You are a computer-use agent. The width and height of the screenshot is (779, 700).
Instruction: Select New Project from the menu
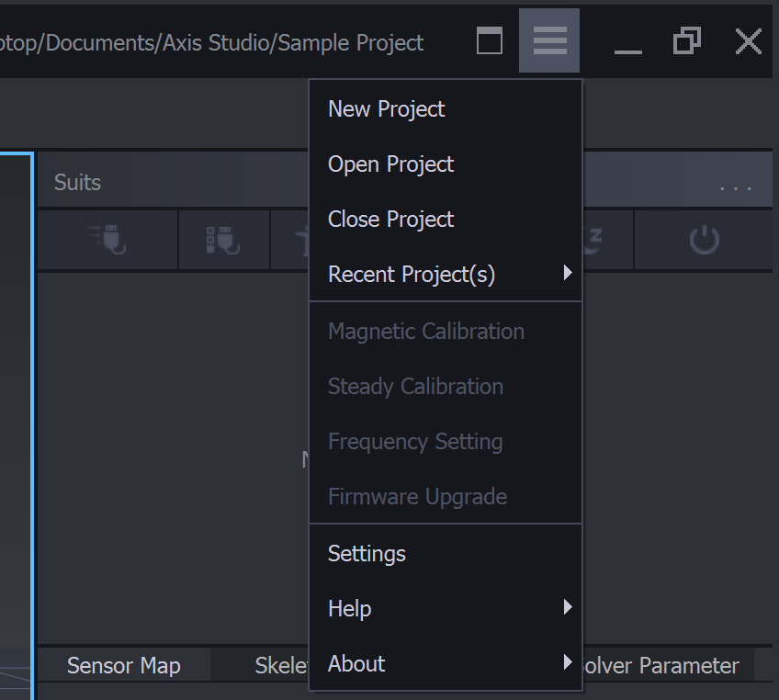click(386, 108)
